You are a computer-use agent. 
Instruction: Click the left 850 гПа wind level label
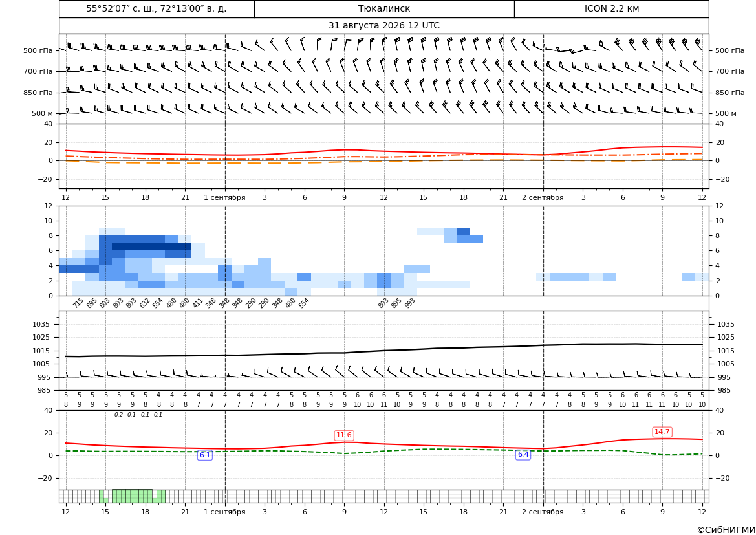tap(38, 93)
